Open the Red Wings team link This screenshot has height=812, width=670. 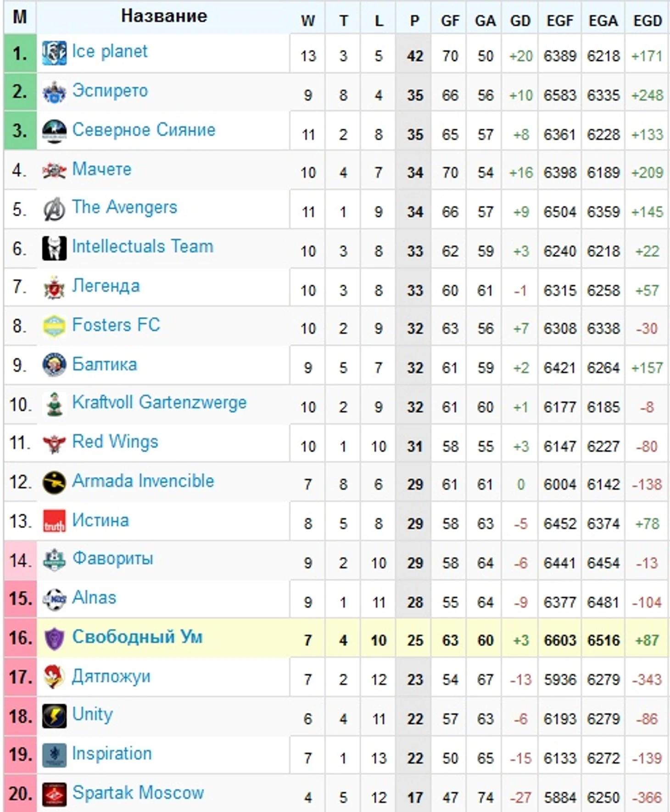click(x=115, y=442)
